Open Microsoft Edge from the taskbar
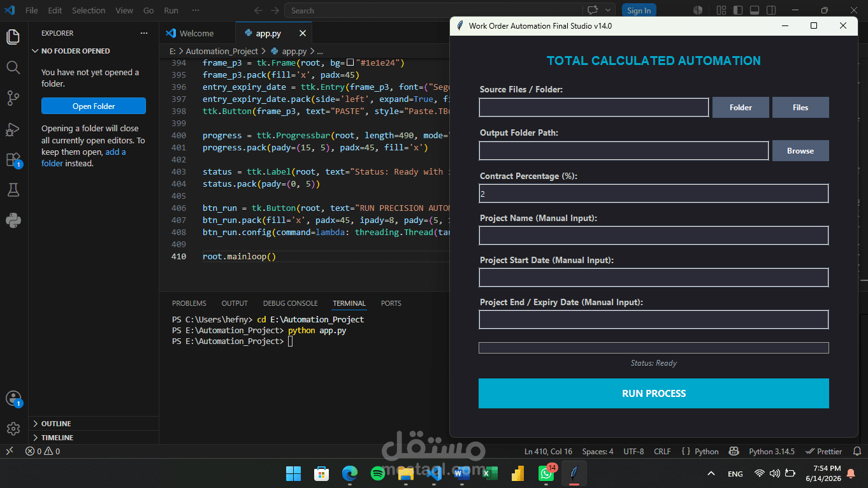The width and height of the screenshot is (868, 488). point(349,473)
